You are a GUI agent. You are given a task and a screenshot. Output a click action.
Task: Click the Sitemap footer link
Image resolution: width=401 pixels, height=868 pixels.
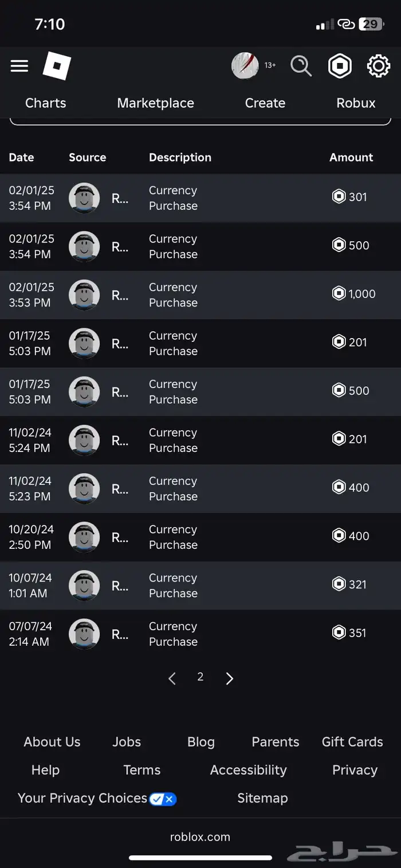point(262,798)
